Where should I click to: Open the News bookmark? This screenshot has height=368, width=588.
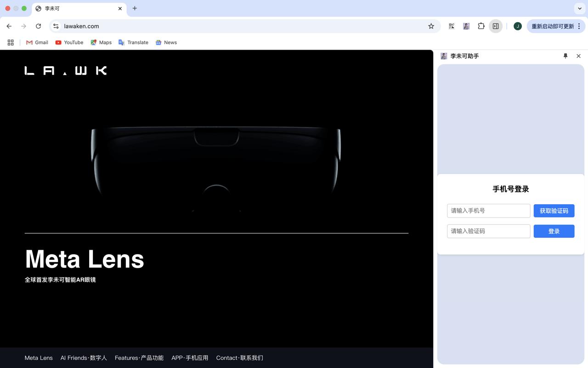tap(166, 42)
